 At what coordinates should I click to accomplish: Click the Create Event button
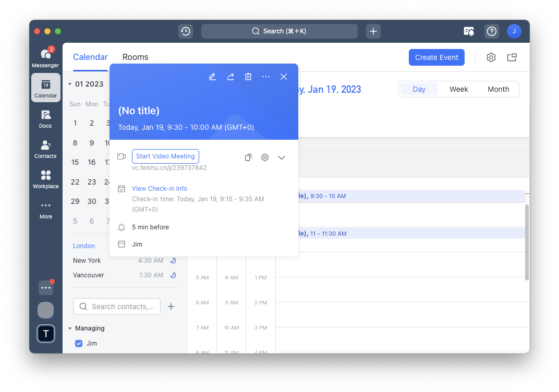(x=436, y=57)
